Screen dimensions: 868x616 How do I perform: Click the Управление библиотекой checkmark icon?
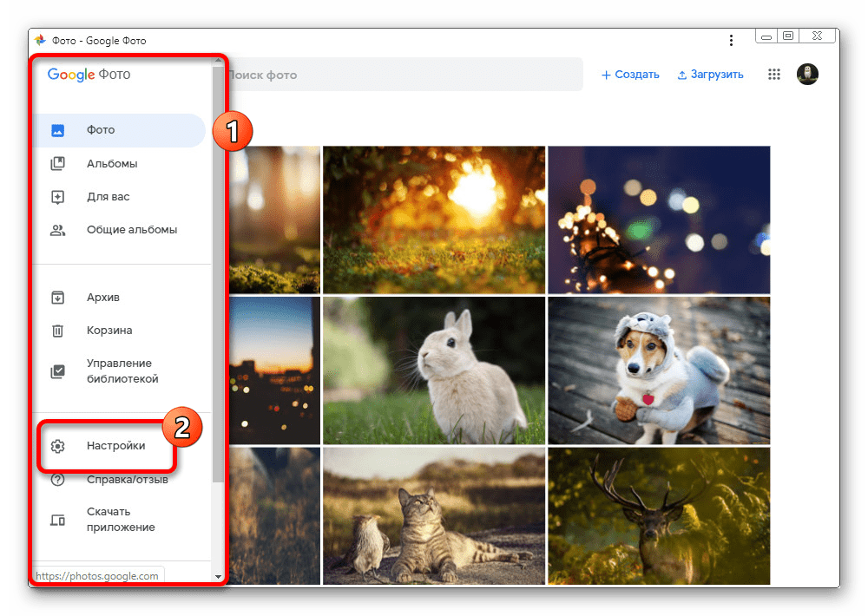(x=57, y=371)
